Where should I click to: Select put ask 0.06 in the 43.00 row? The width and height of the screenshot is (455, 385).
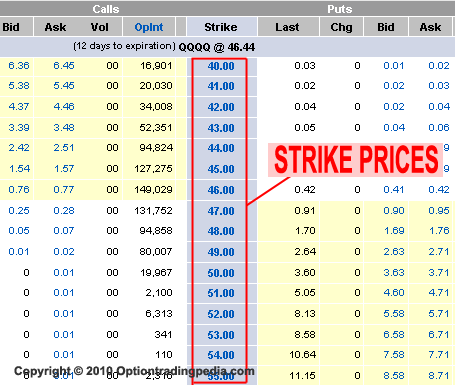[439, 128]
